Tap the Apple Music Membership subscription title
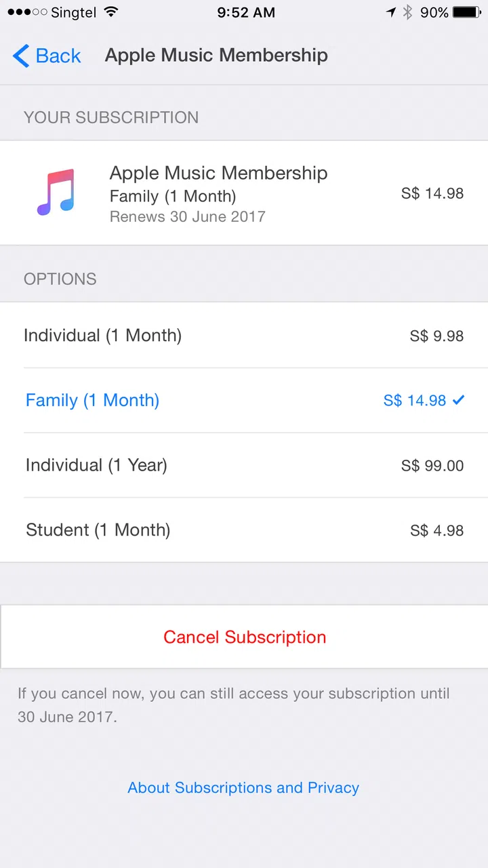This screenshot has height=868, width=488. [218, 173]
